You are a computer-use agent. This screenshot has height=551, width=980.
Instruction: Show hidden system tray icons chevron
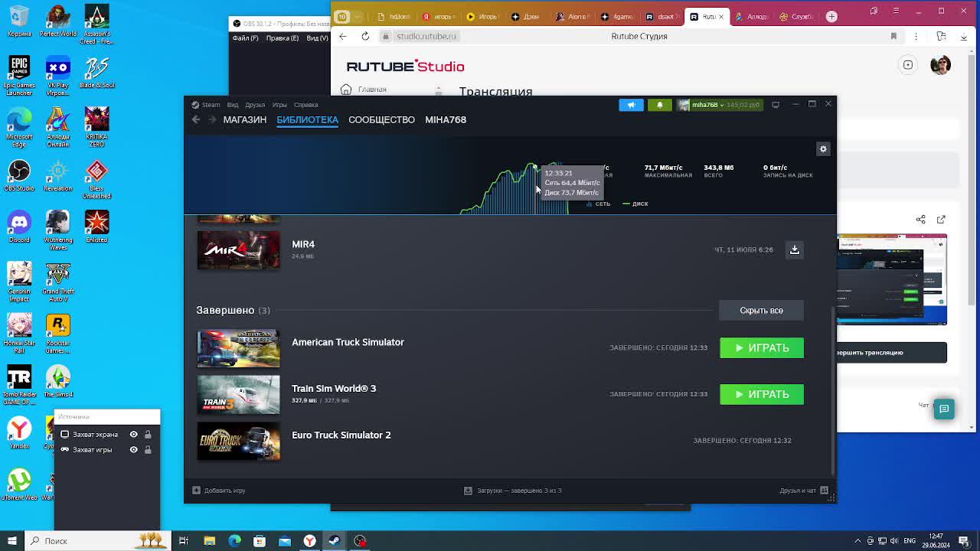pos(857,541)
